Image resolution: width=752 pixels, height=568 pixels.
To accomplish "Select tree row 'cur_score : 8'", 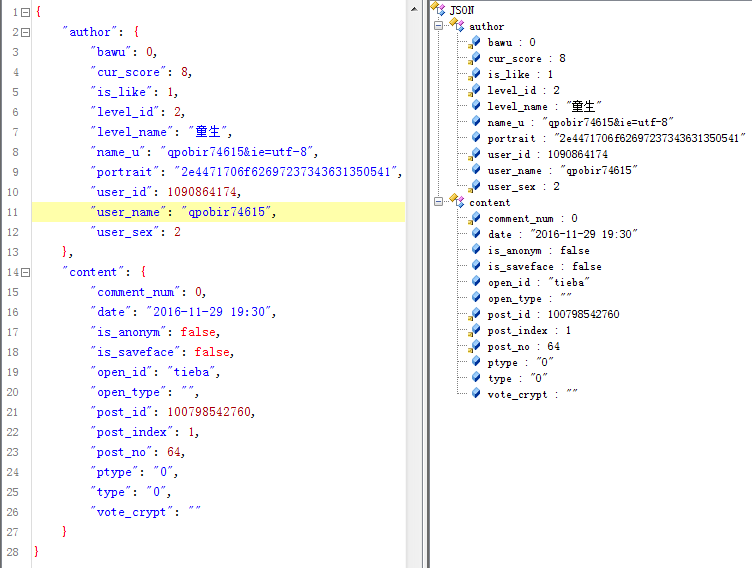I will 527,59.
